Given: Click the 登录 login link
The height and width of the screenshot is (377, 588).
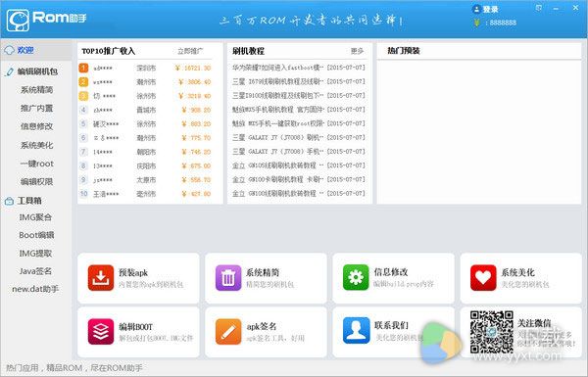Looking at the screenshot, I should click(490, 10).
